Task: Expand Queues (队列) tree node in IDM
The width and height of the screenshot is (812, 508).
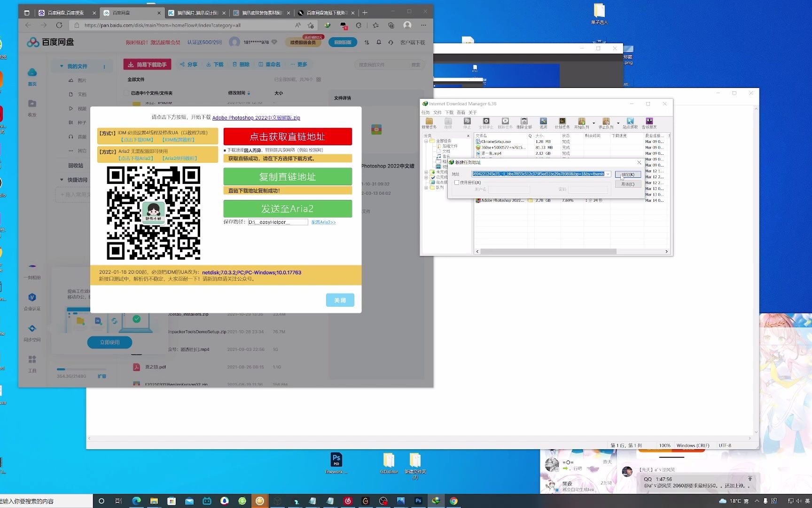Action: coord(426,187)
